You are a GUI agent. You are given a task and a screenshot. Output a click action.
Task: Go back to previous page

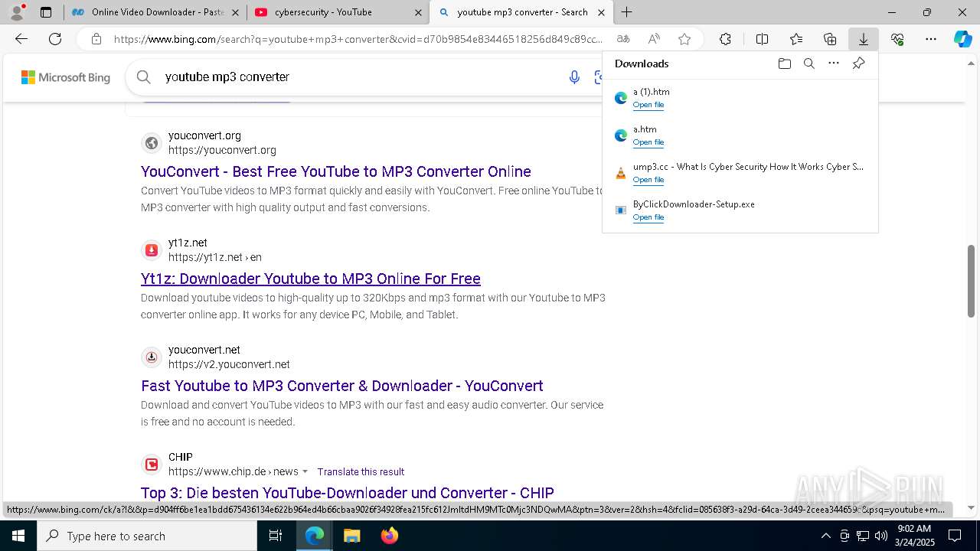[x=21, y=39]
